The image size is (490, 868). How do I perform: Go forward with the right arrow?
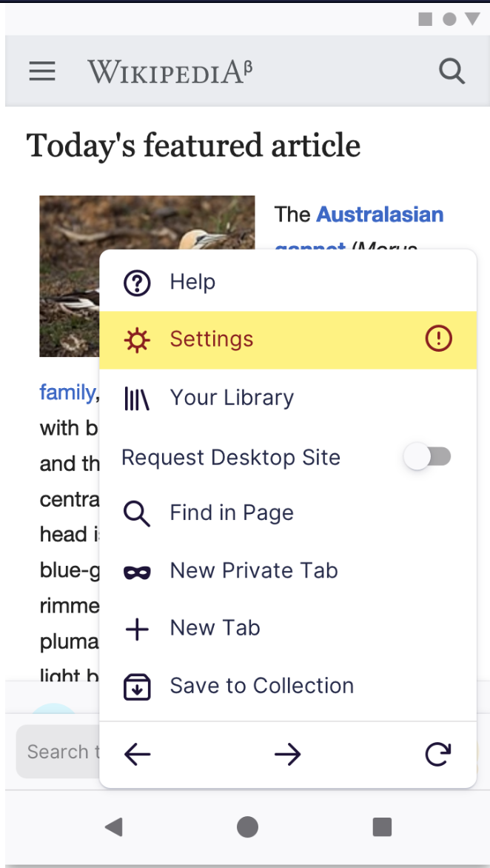click(287, 754)
